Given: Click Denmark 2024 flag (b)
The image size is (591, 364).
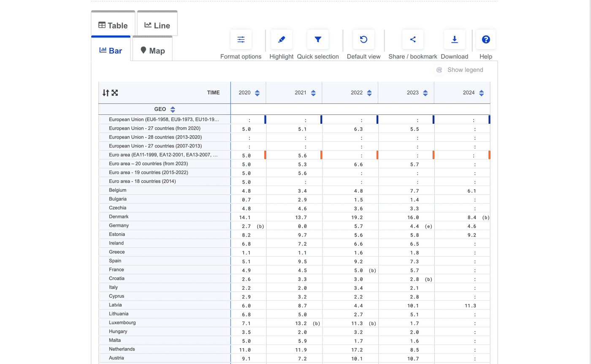Looking at the screenshot, I should point(485,217).
